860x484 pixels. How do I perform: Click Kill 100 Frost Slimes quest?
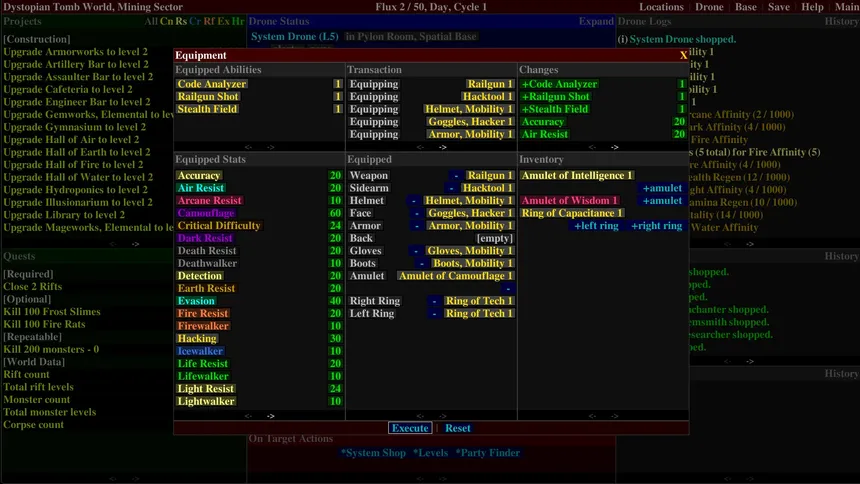click(x=52, y=312)
